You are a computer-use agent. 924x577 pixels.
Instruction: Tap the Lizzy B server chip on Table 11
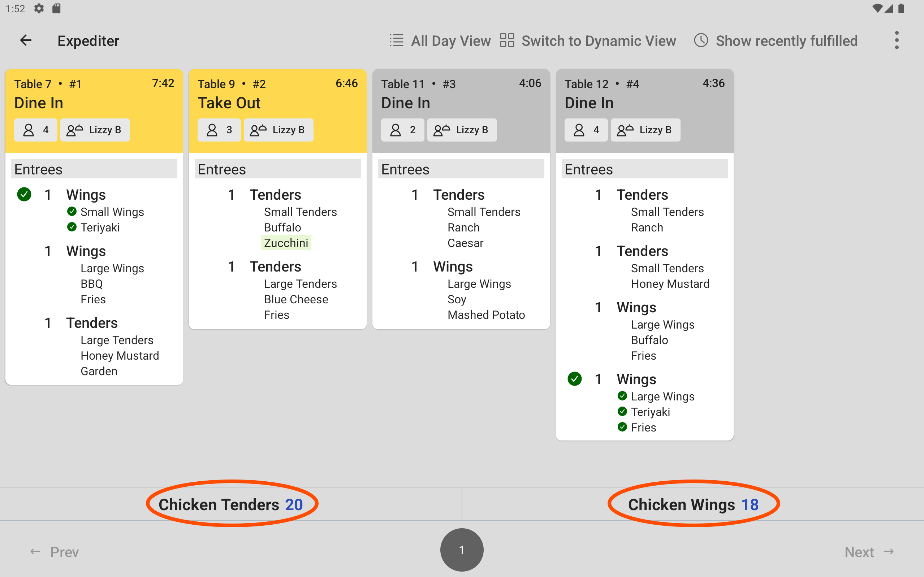[462, 130]
